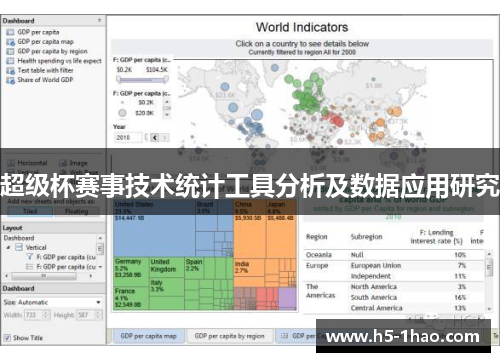This screenshot has height=362, width=500.
Task: Switch to GDP per capita map tab
Action: tap(149, 336)
